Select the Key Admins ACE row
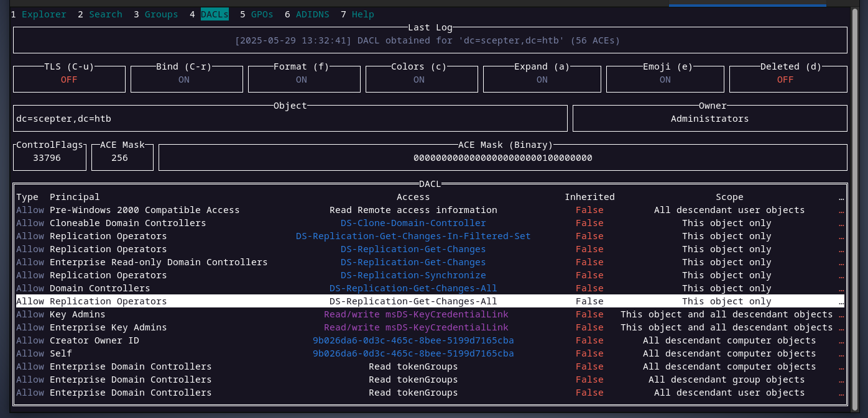 pos(77,314)
